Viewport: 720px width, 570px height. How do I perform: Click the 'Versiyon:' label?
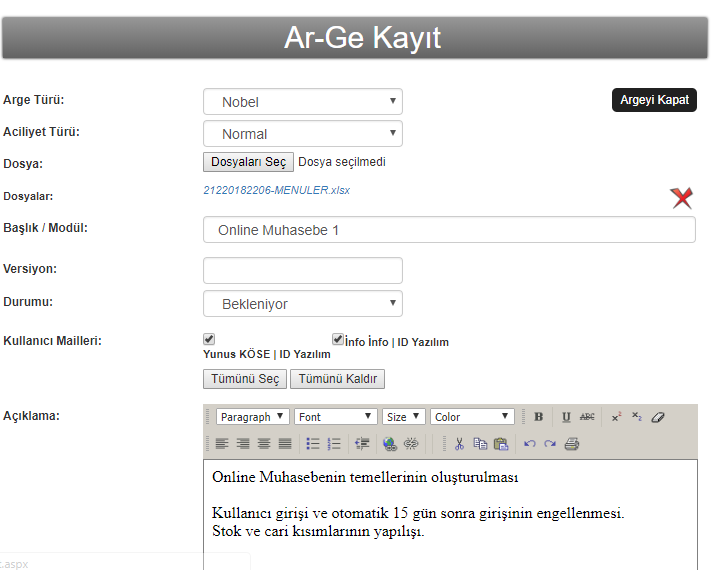pyautogui.click(x=30, y=269)
